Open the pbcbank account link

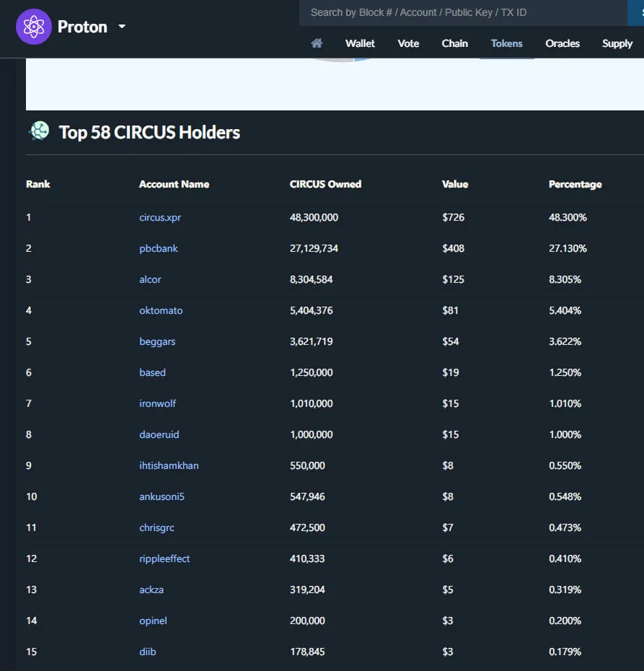tap(158, 249)
